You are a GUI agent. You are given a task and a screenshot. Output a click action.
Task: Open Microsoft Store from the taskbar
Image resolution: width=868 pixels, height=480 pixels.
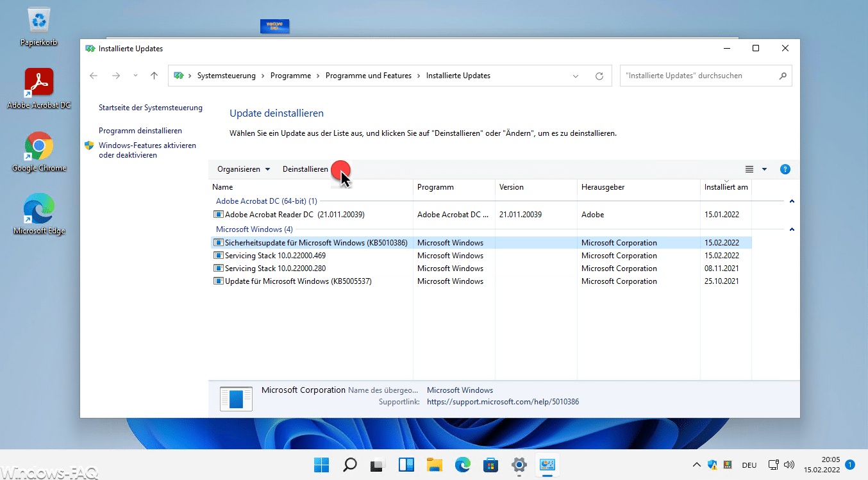[x=491, y=465]
